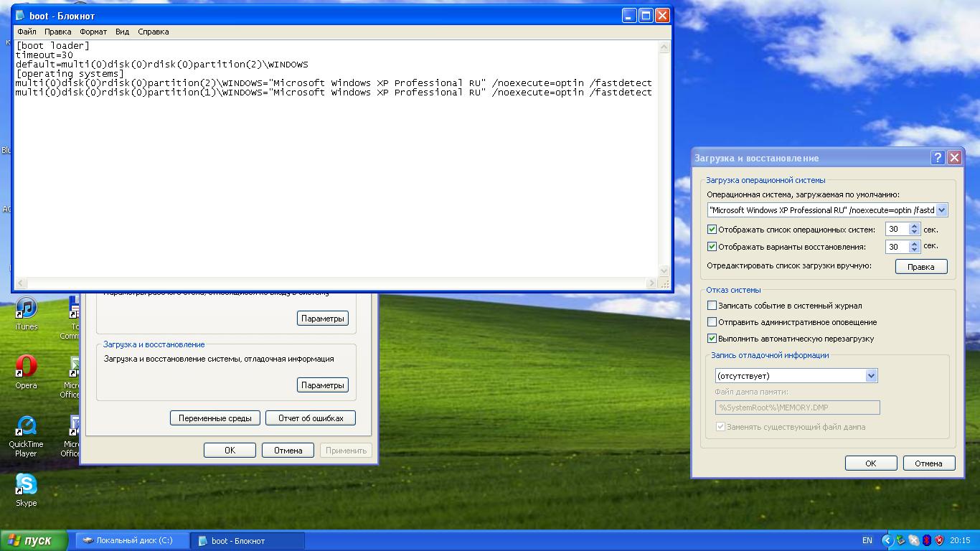
Task: Click the Notepad horizontal scrollbar right arrow
Action: pos(651,283)
